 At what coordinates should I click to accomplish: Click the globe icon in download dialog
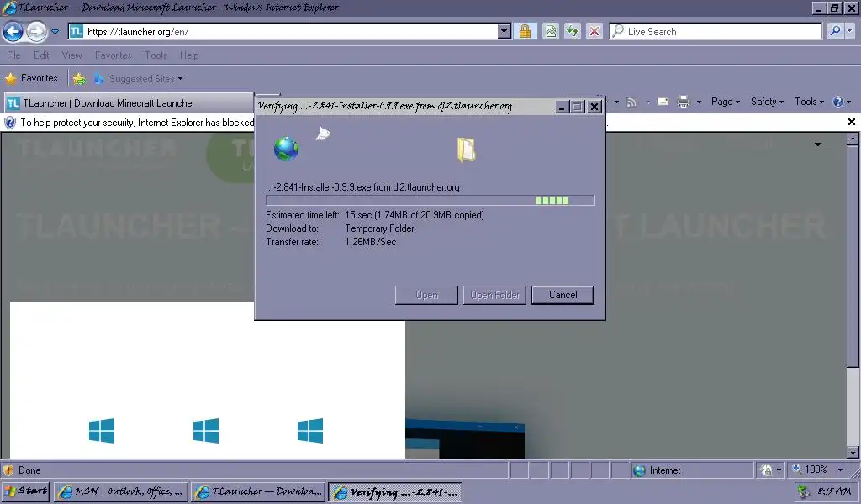point(286,149)
